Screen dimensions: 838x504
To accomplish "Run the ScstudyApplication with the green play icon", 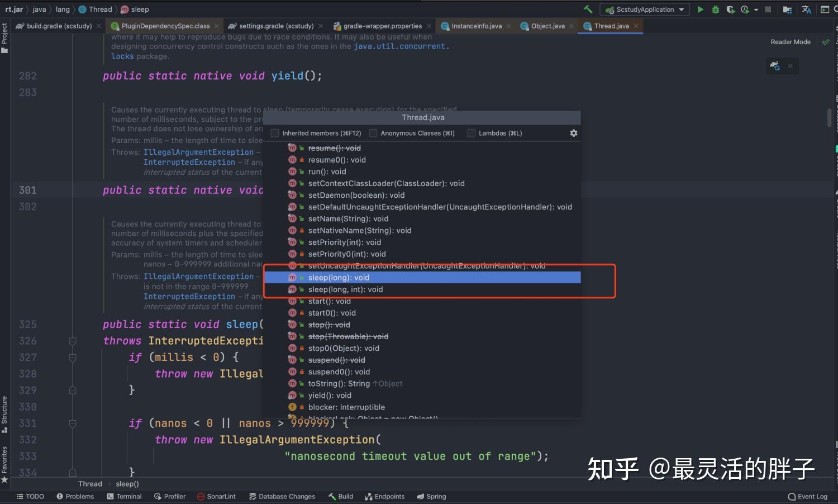I will pyautogui.click(x=700, y=9).
